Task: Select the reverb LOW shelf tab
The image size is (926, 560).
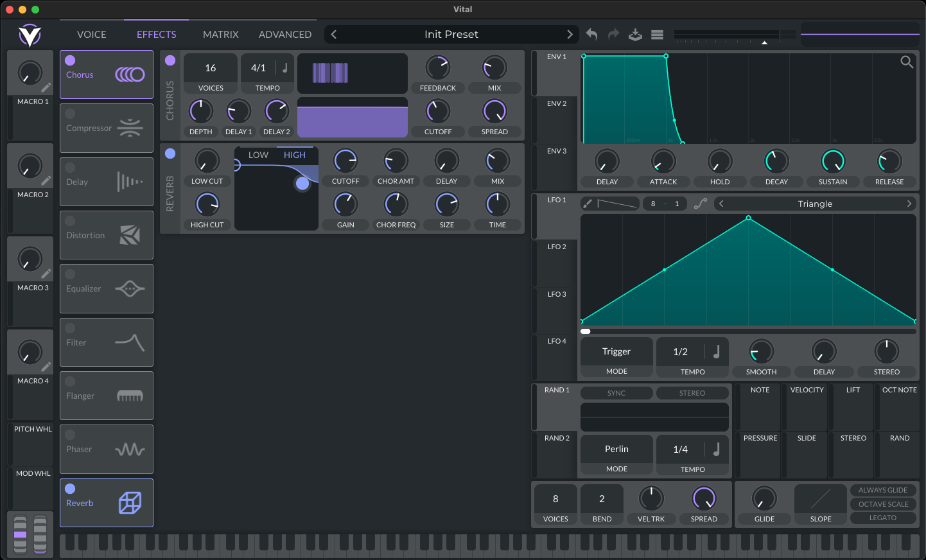Action: (x=258, y=155)
